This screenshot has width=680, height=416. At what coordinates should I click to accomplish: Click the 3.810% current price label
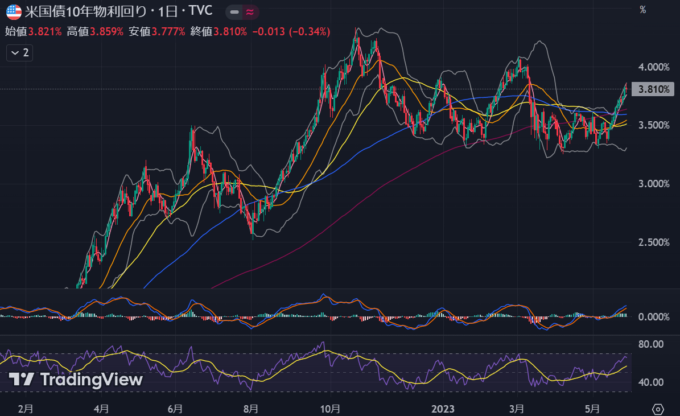[x=650, y=89]
